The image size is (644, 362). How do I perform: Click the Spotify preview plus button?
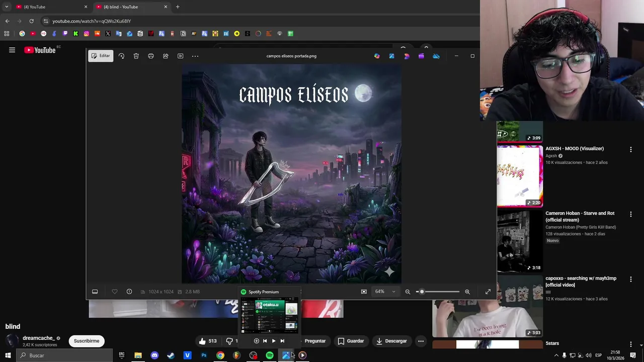257,341
